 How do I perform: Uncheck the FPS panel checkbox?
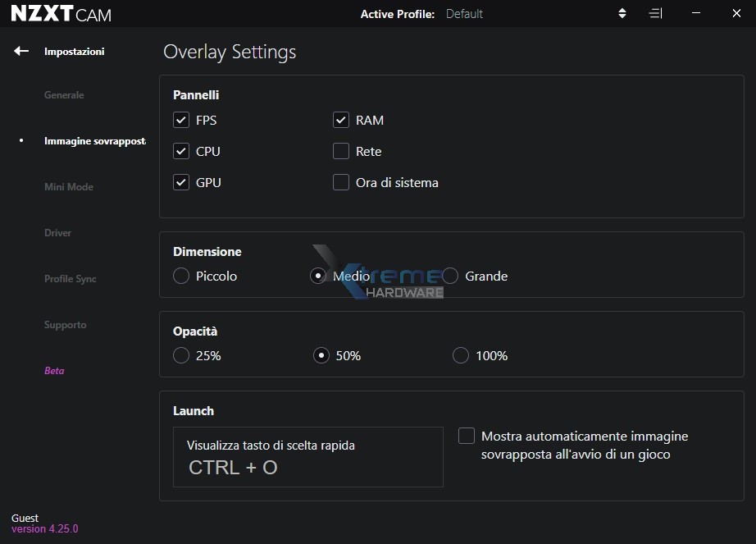181,121
